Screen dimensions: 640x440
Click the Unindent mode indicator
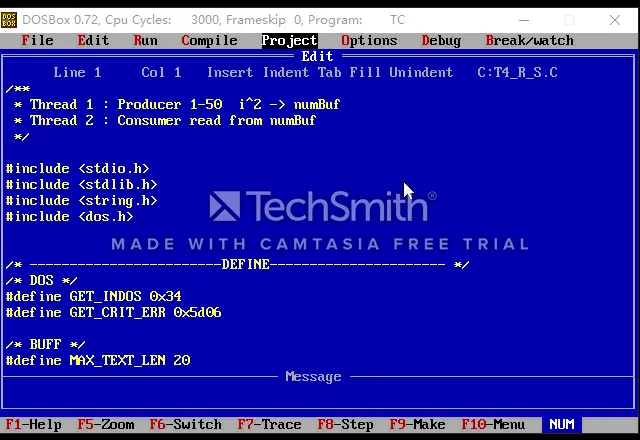pos(421,73)
